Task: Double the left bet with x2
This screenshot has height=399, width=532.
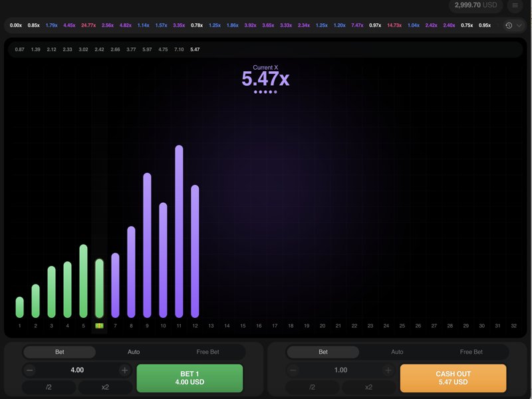Action: pos(105,387)
